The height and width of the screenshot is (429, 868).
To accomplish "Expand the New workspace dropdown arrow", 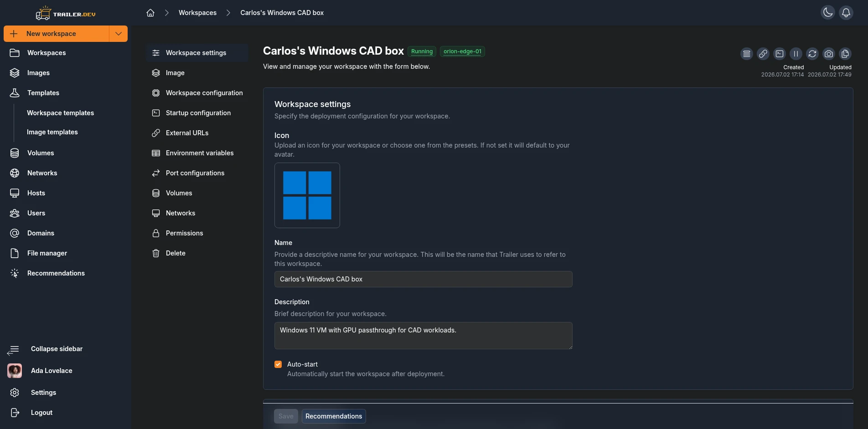I will [x=119, y=34].
